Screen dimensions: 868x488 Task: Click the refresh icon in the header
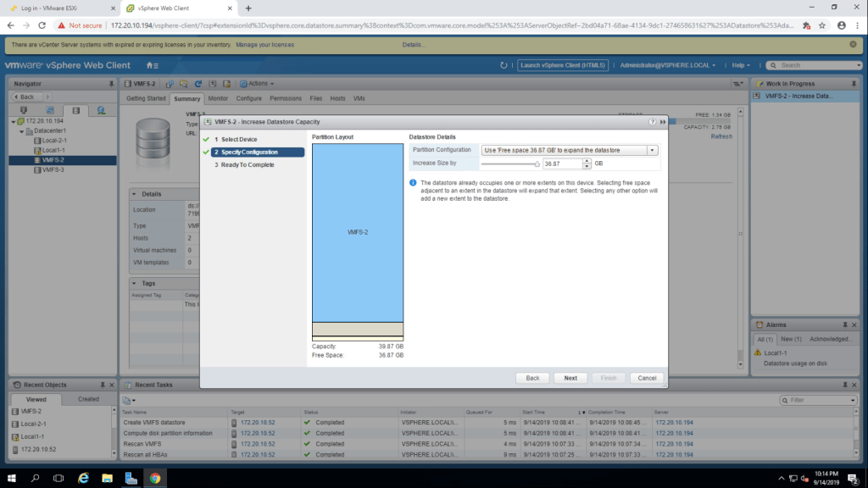(504, 65)
